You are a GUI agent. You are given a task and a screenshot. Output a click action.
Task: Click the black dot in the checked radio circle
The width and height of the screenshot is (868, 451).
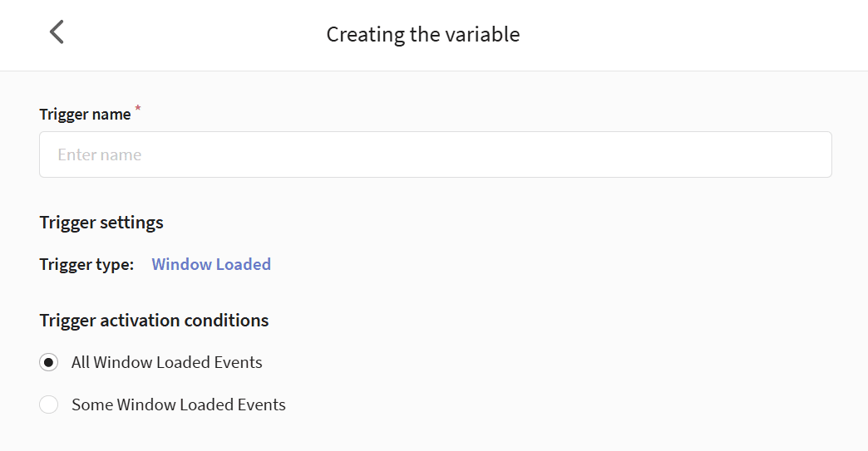point(49,362)
